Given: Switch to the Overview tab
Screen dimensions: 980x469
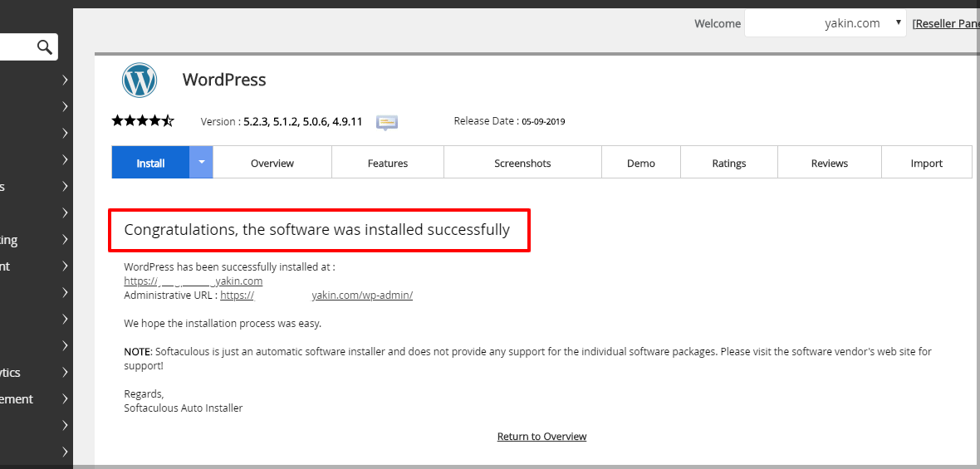Looking at the screenshot, I should tap(272, 163).
